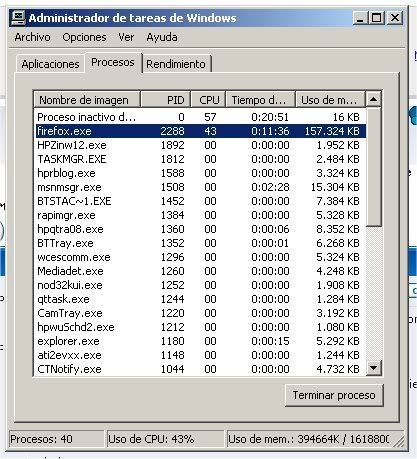
Task: Select the hpwuSchd2.exe process
Action: 200,327
